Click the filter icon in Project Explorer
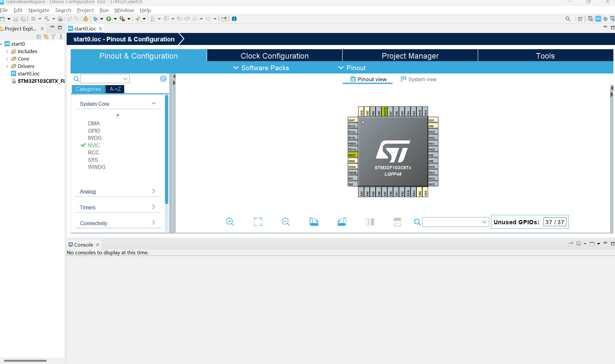This screenshot has height=364, width=615. click(53, 37)
